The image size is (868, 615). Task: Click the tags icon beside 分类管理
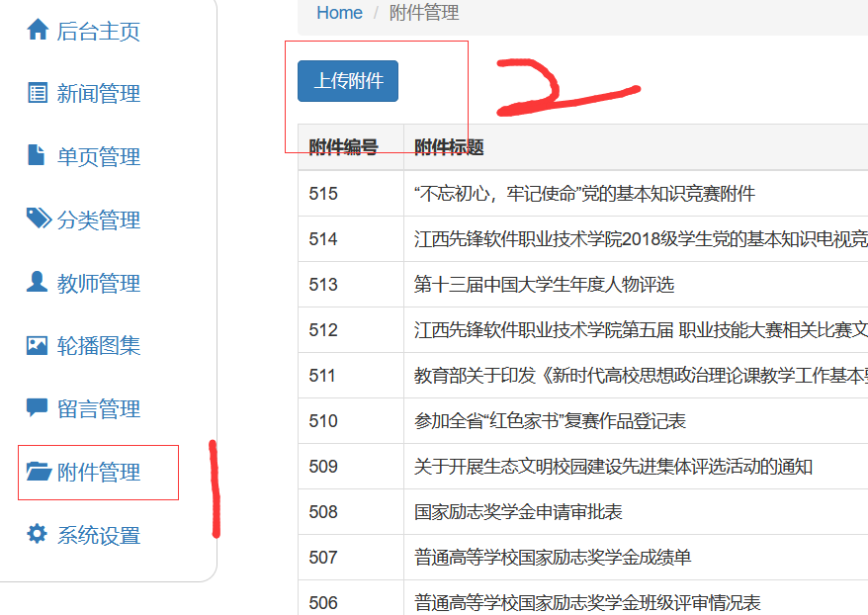pyautogui.click(x=39, y=219)
